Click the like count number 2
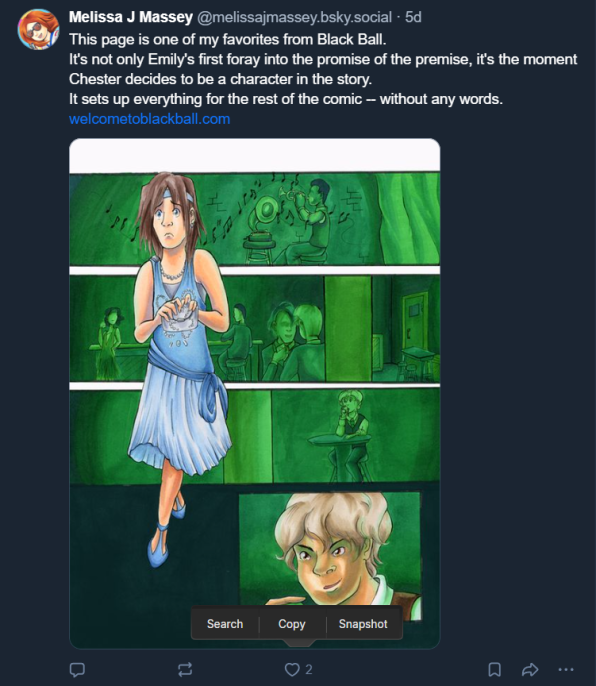Screen dimensions: 596x686 (x=309, y=669)
